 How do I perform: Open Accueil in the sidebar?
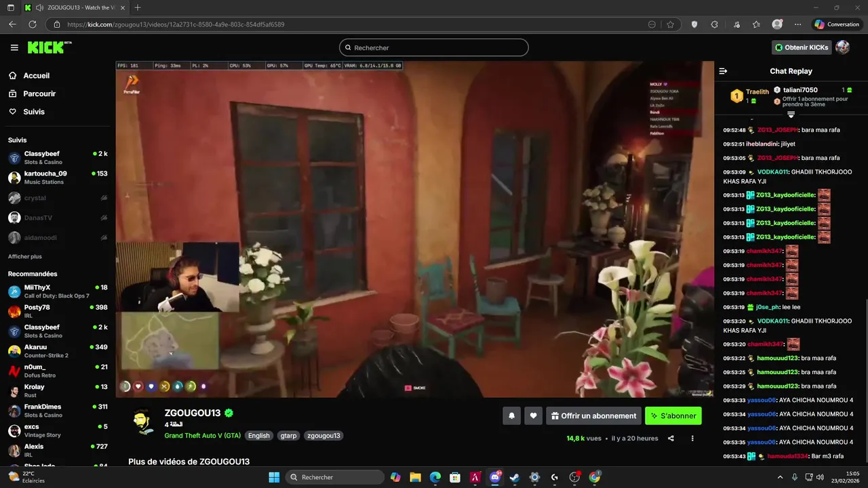(x=36, y=76)
